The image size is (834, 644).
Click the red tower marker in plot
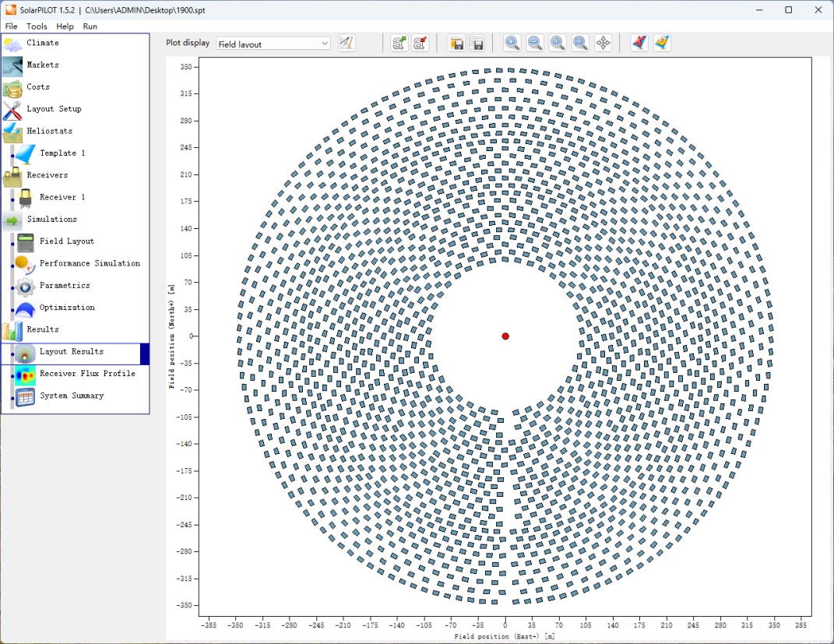pos(505,336)
